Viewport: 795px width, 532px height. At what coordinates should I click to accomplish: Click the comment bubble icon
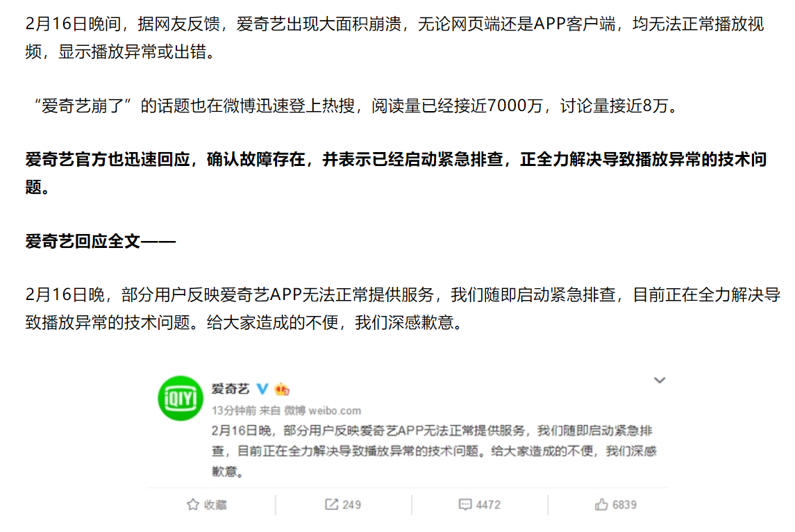(x=465, y=504)
